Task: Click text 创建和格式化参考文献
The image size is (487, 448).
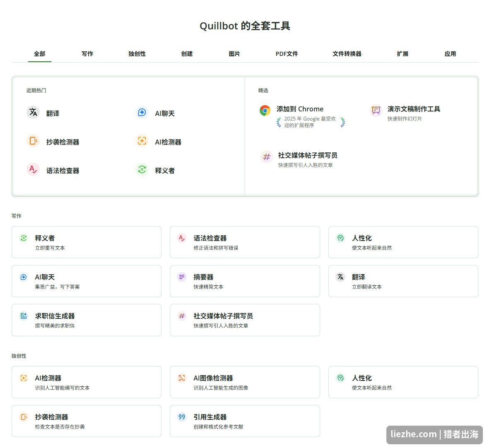Action: [x=218, y=427]
